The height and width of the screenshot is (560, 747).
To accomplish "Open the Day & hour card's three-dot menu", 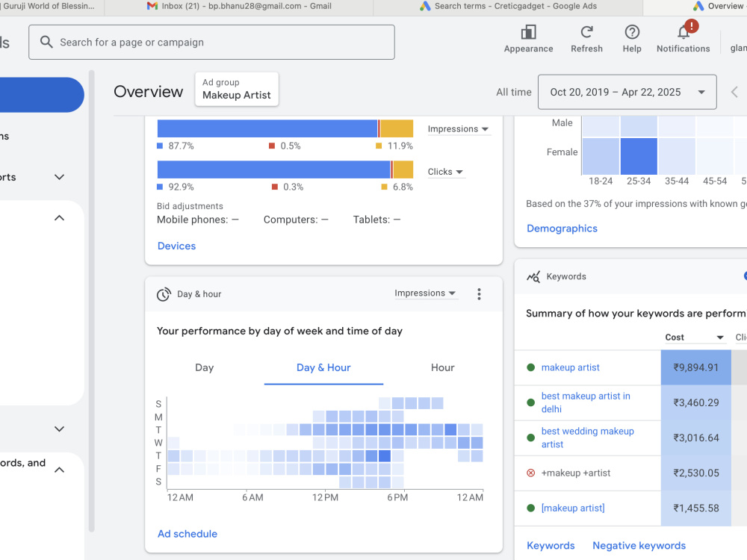I will [479, 293].
